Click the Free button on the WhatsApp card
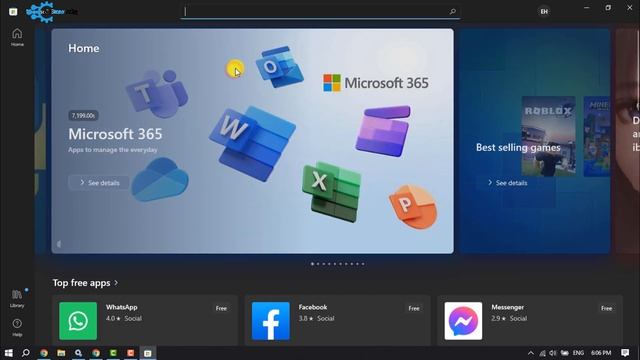 (221, 308)
